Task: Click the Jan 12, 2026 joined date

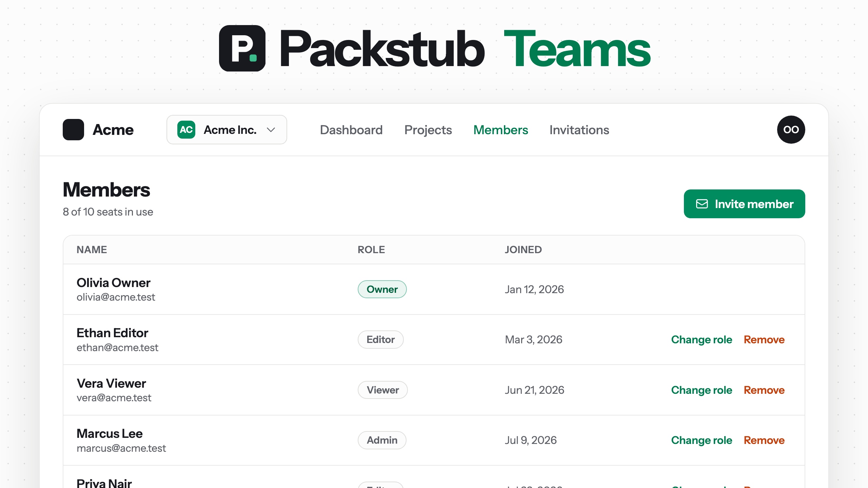Action: pyautogui.click(x=534, y=289)
